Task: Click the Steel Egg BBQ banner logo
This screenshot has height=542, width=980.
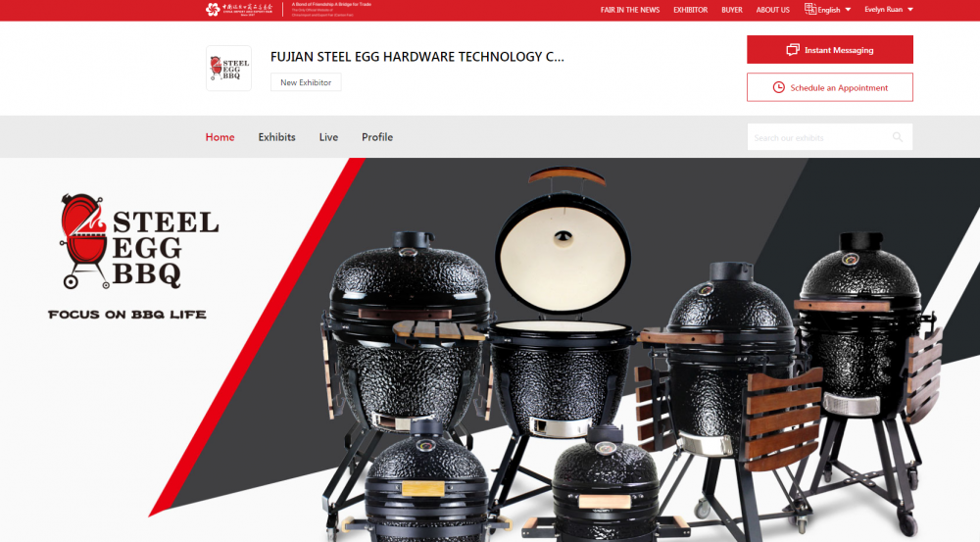Action: point(139,241)
